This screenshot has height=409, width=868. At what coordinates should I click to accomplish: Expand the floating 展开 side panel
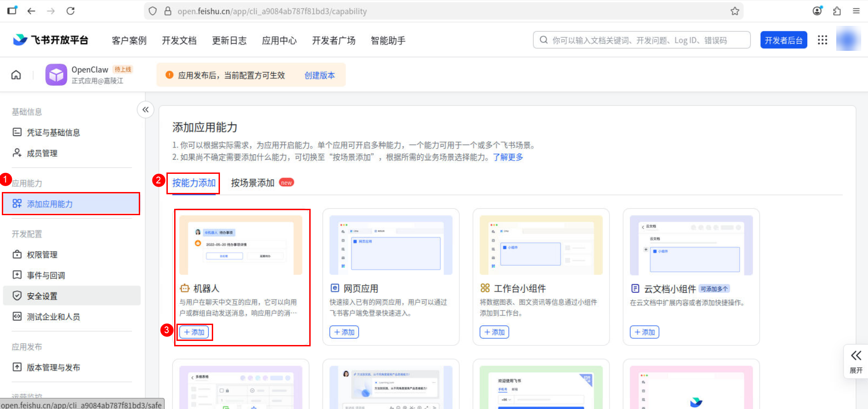pyautogui.click(x=856, y=362)
